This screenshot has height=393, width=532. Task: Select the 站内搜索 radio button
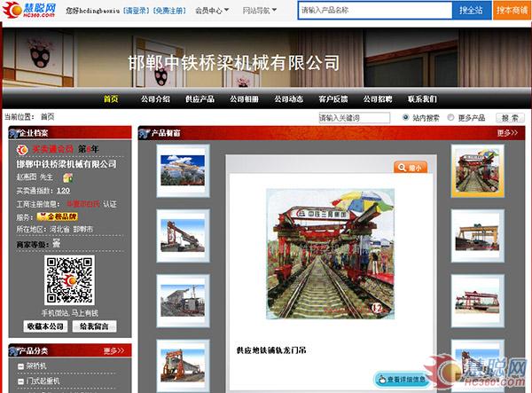point(405,117)
